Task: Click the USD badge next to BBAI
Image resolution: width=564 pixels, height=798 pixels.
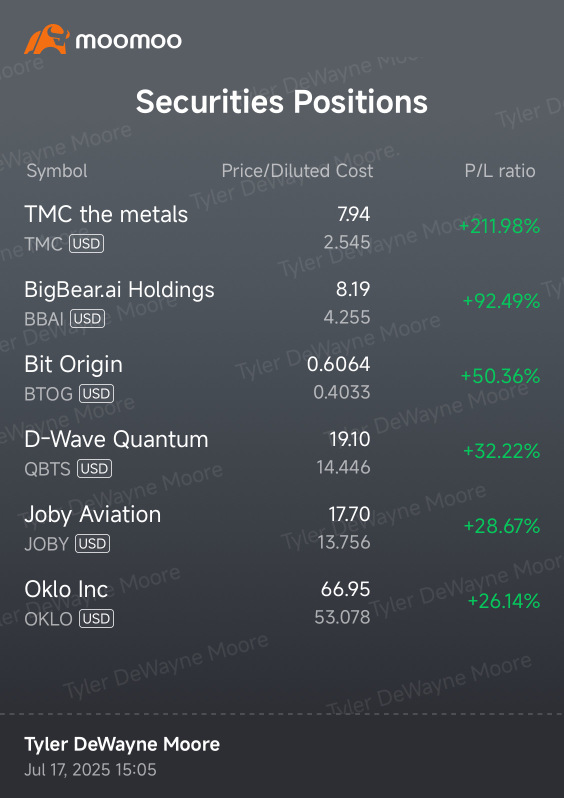Action: point(88,319)
